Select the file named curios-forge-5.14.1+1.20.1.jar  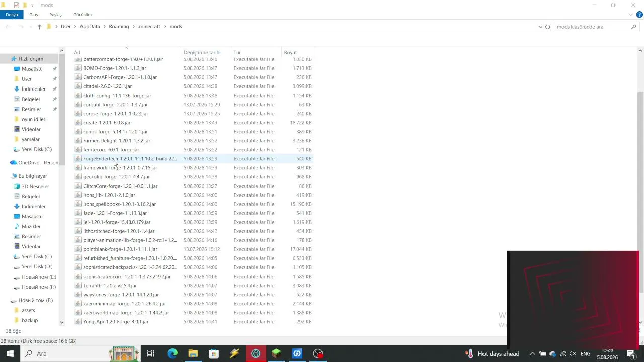116,132
